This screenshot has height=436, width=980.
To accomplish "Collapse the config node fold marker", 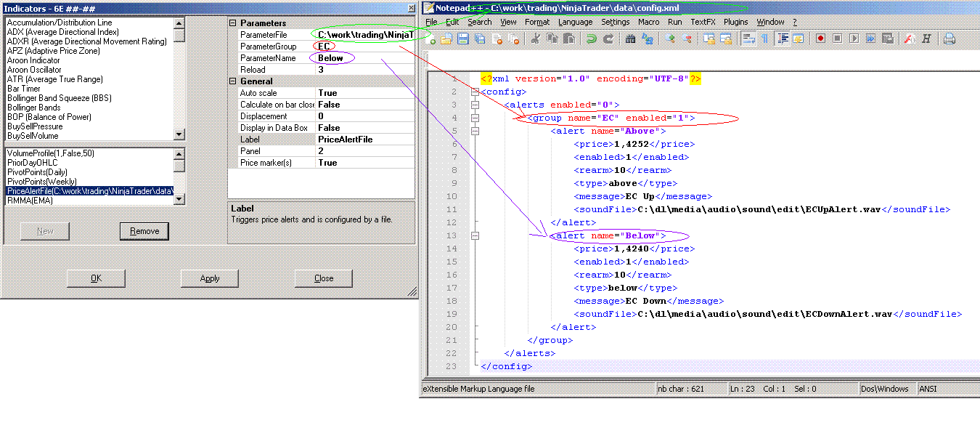I will (475, 92).
